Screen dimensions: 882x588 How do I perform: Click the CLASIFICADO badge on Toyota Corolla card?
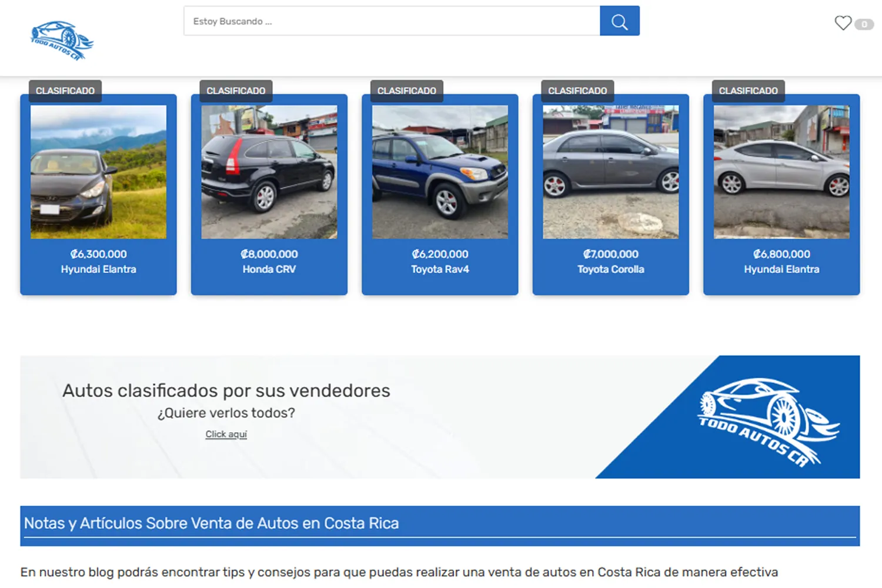pyautogui.click(x=577, y=91)
